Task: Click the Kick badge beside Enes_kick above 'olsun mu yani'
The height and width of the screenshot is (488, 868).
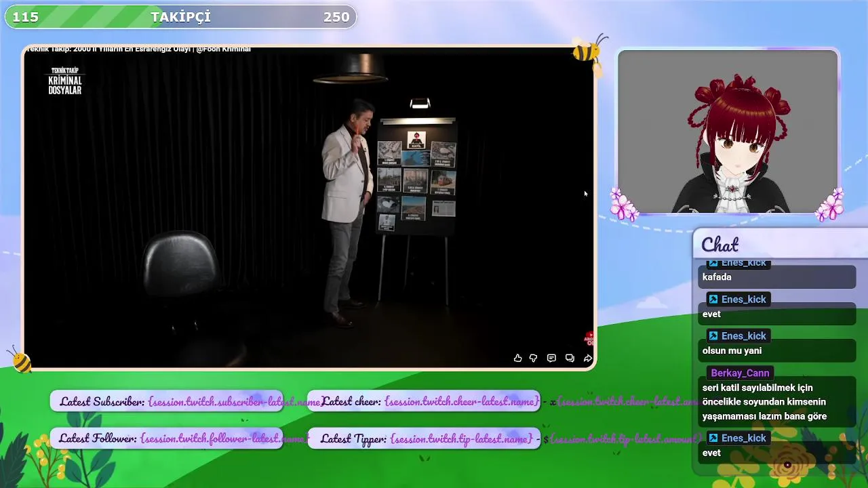Action: [713, 336]
